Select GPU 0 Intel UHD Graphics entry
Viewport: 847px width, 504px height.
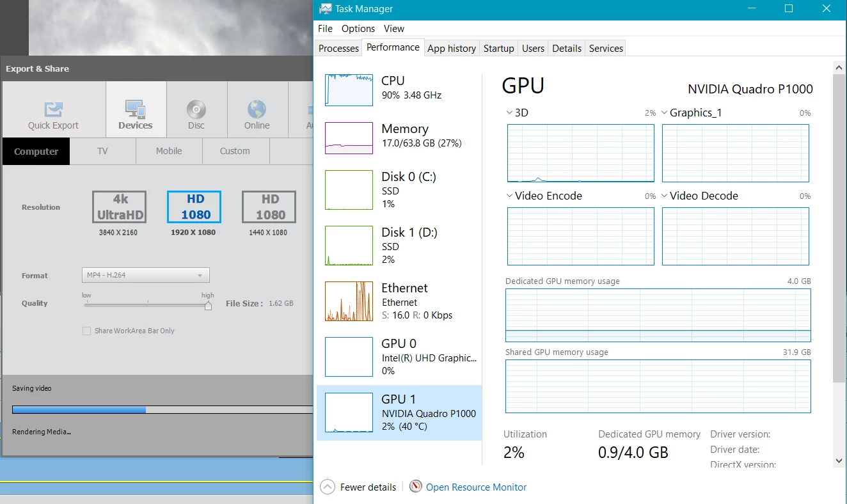[399, 357]
